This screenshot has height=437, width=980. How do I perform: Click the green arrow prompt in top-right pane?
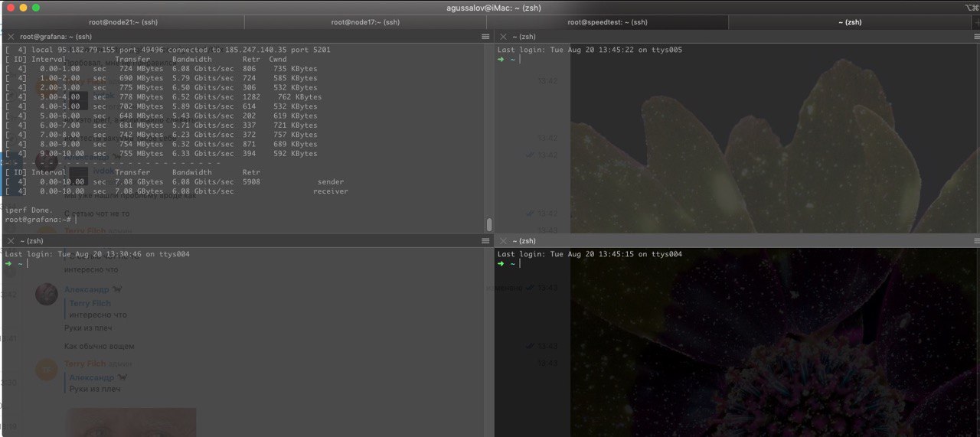(x=501, y=59)
